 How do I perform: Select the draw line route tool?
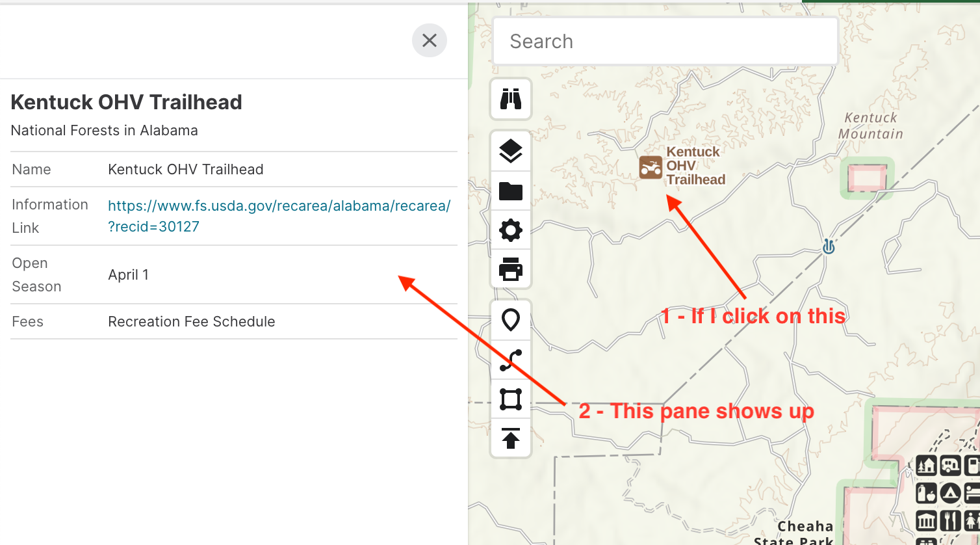511,360
